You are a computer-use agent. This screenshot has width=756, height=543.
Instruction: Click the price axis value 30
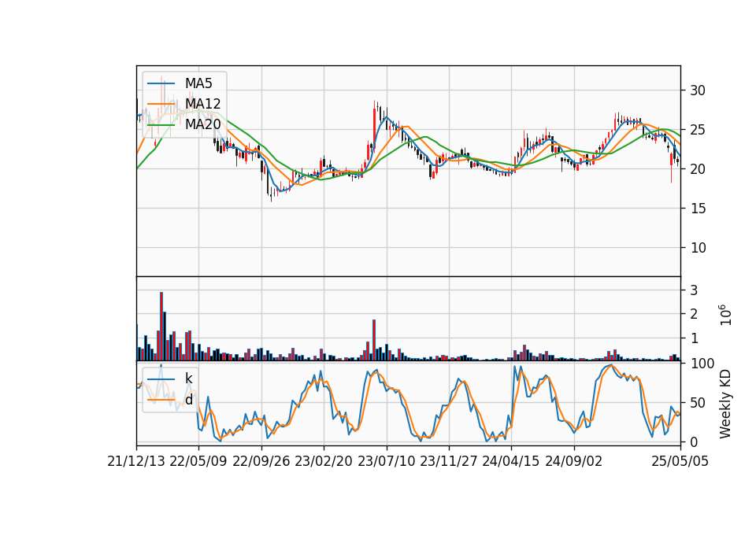coord(697,90)
